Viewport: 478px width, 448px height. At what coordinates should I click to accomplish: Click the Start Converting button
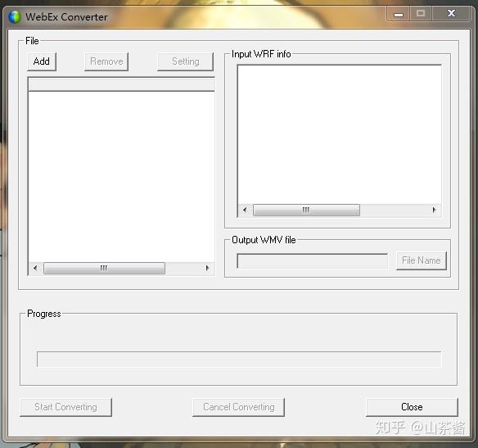[x=65, y=407]
